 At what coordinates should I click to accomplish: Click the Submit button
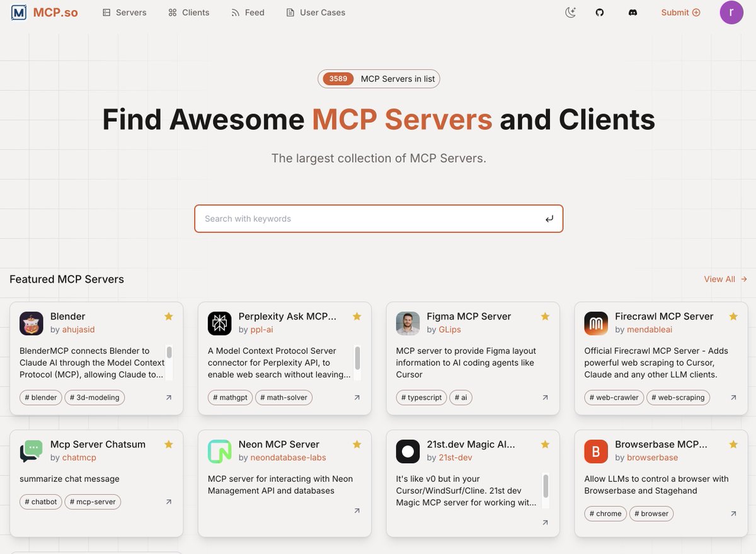click(x=680, y=13)
